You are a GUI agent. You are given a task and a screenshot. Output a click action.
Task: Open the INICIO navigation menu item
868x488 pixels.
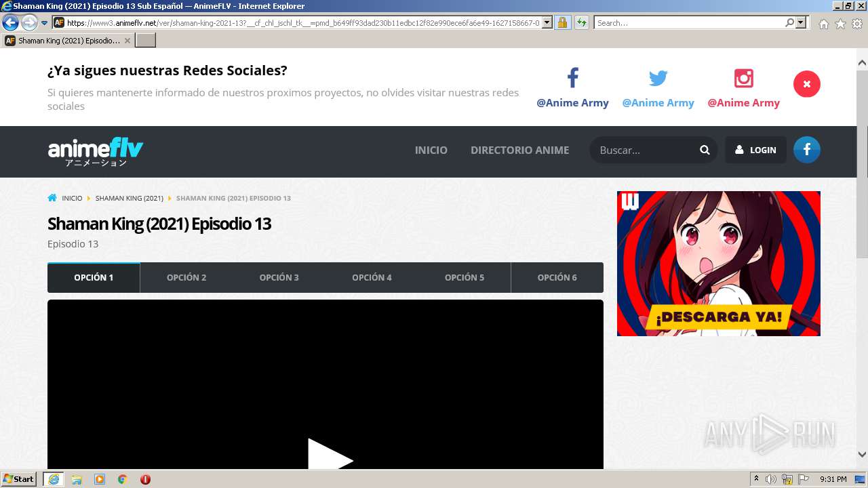[x=431, y=150]
